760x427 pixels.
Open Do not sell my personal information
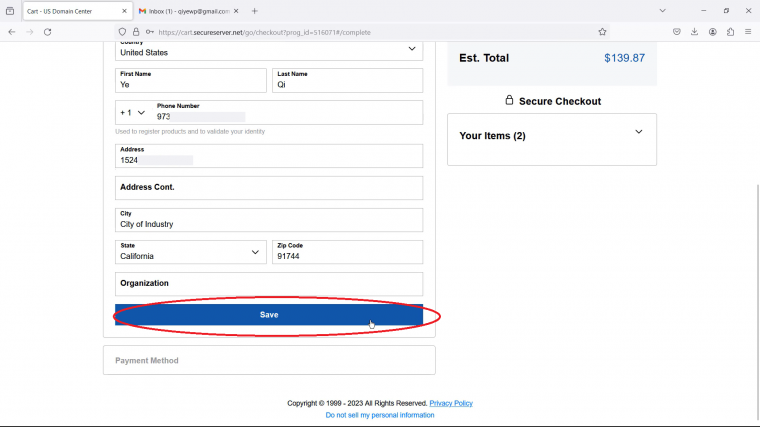pos(380,415)
